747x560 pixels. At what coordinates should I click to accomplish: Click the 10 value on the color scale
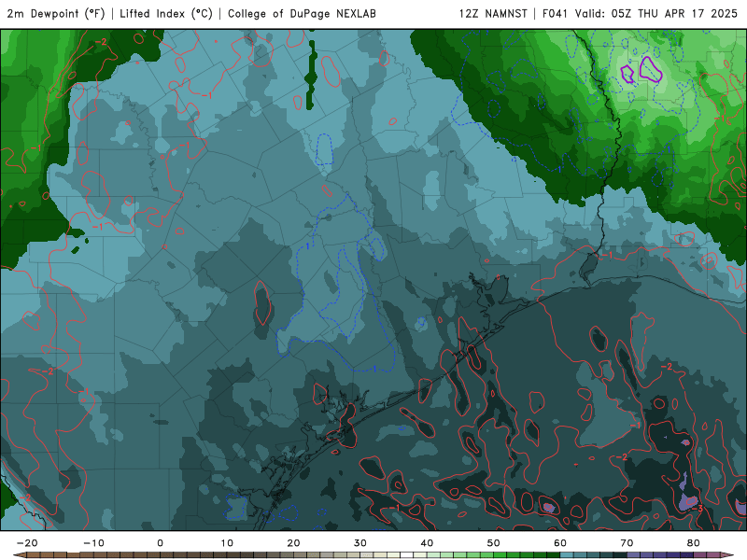(227, 543)
